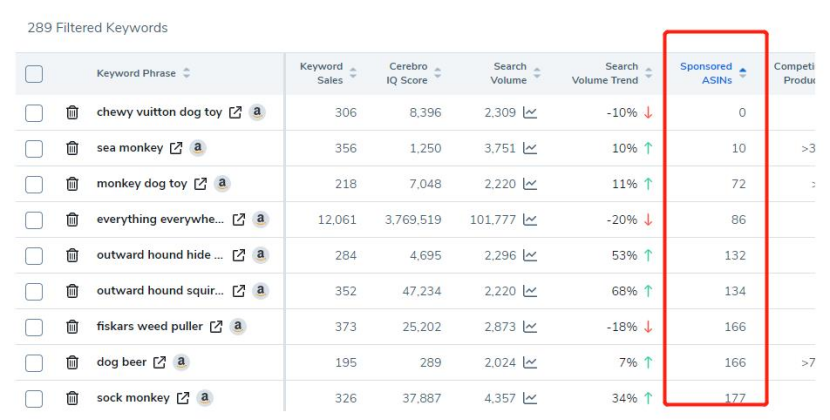The image size is (830, 420).
Task: Click the monkey dog toy keyword text
Action: [141, 184]
